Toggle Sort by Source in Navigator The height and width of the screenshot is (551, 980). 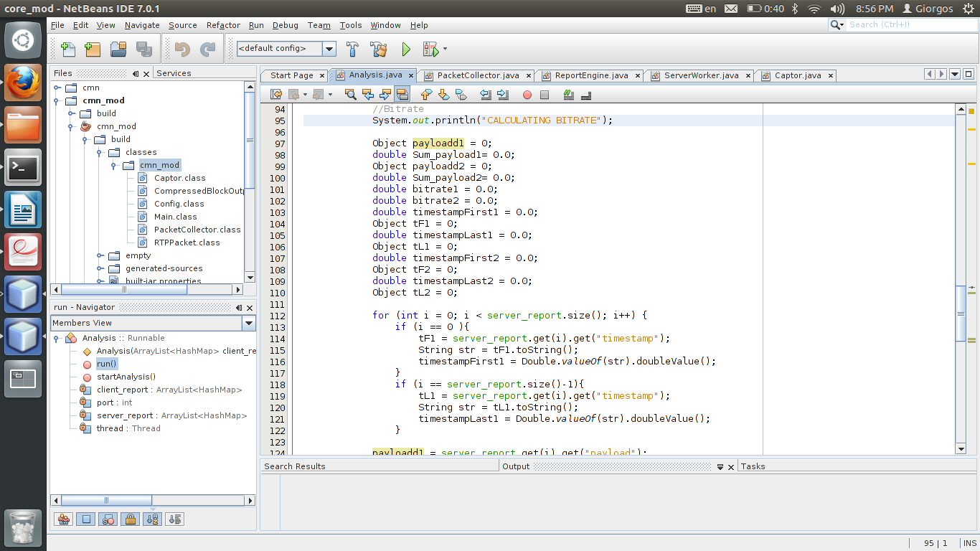pyautogui.click(x=175, y=519)
